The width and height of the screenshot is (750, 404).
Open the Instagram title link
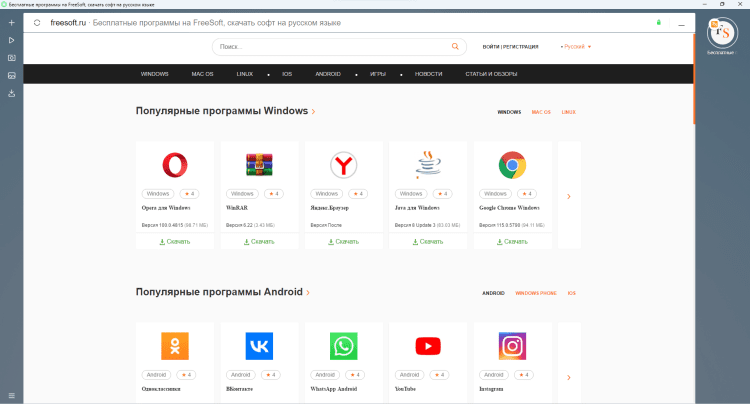491,389
